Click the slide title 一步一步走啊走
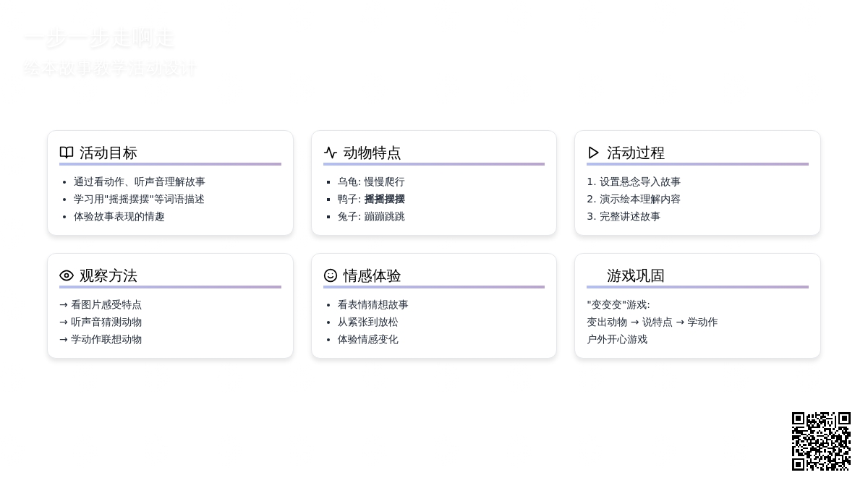The image size is (868, 488). pos(100,38)
